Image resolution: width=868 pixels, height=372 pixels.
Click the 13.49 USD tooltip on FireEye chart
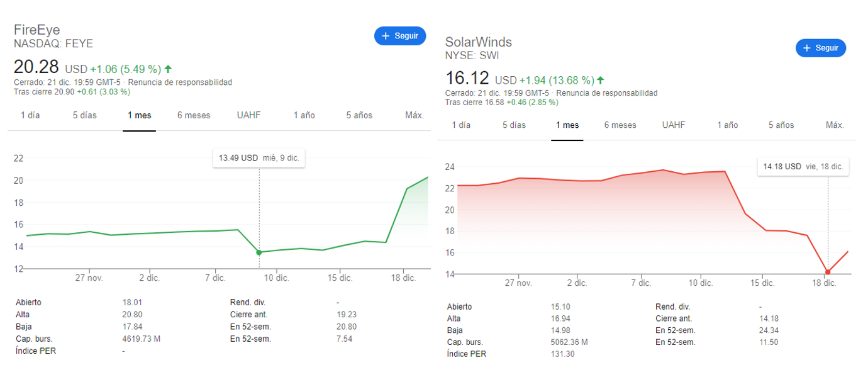pos(259,158)
